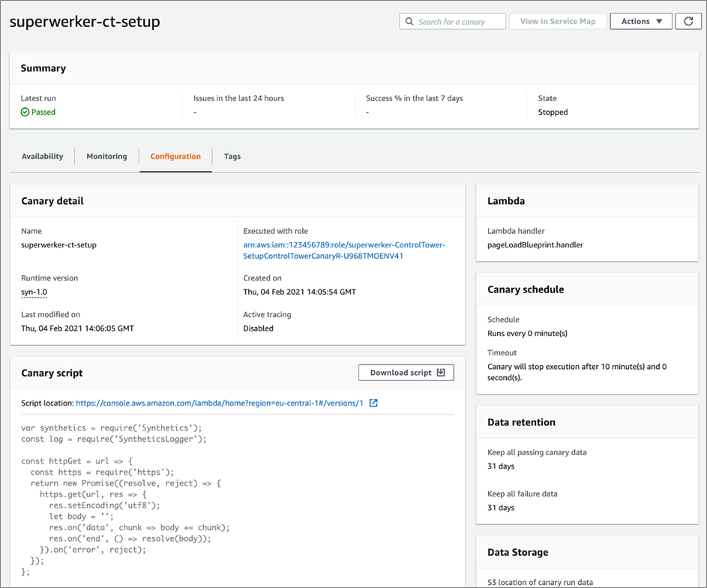Select the Configuration tab

(175, 156)
